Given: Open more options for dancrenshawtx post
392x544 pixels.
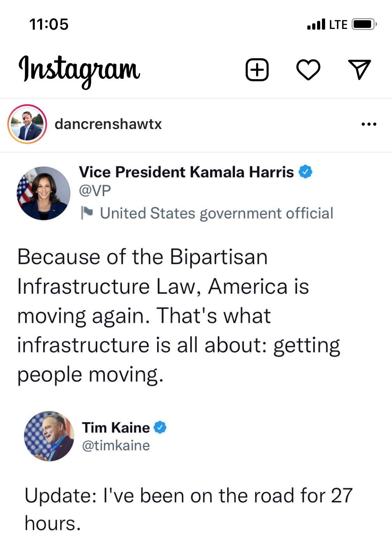Looking at the screenshot, I should click(x=369, y=124).
